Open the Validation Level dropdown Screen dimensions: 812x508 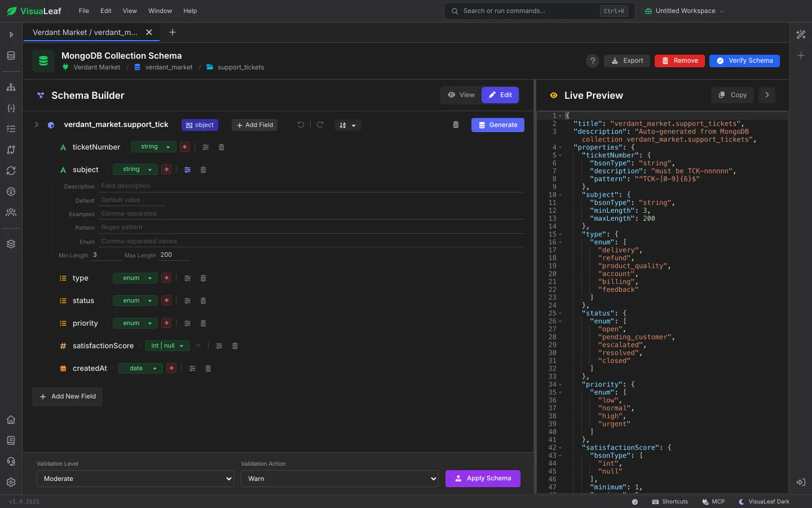point(135,479)
